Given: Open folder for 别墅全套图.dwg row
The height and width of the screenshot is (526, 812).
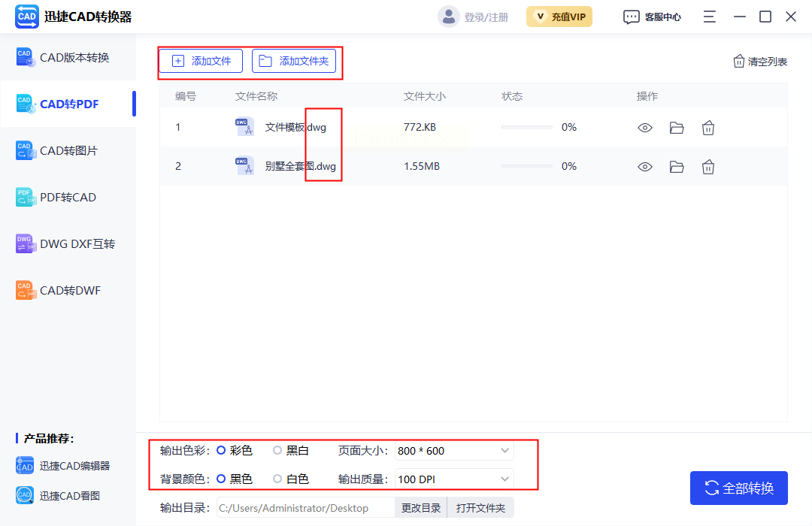Looking at the screenshot, I should [677, 167].
